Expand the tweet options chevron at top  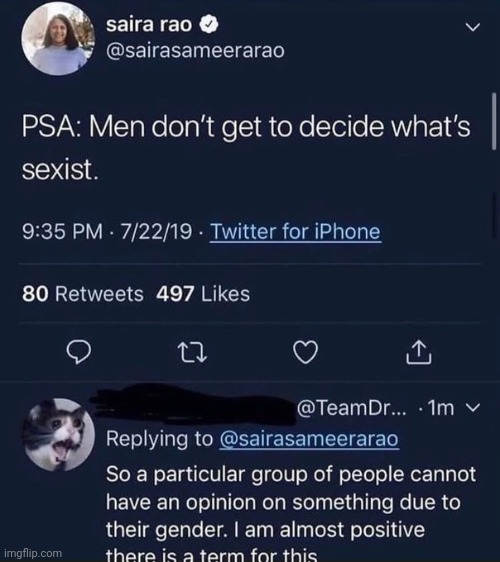473,27
